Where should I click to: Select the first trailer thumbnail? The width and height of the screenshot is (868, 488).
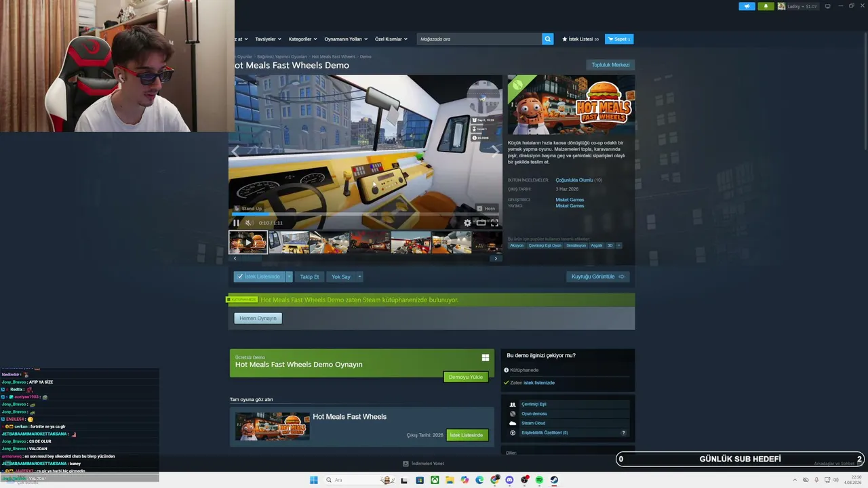[248, 242]
